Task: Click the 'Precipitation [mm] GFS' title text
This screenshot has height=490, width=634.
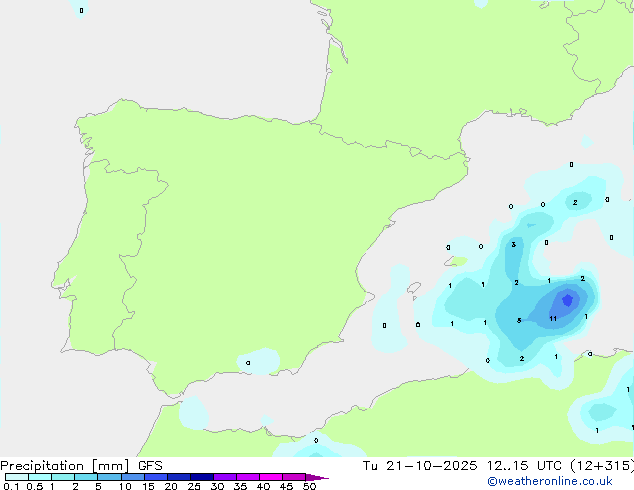Action: pyautogui.click(x=81, y=466)
